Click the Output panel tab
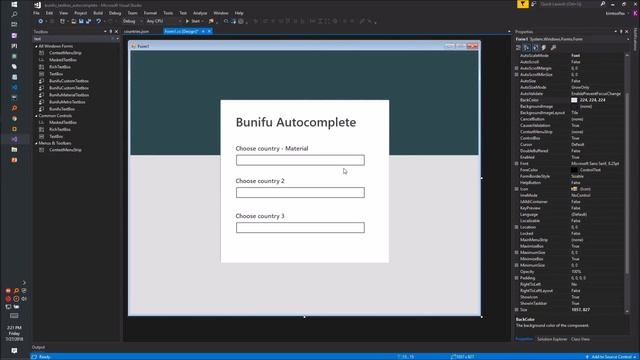The width and height of the screenshot is (640, 360). coord(38,347)
